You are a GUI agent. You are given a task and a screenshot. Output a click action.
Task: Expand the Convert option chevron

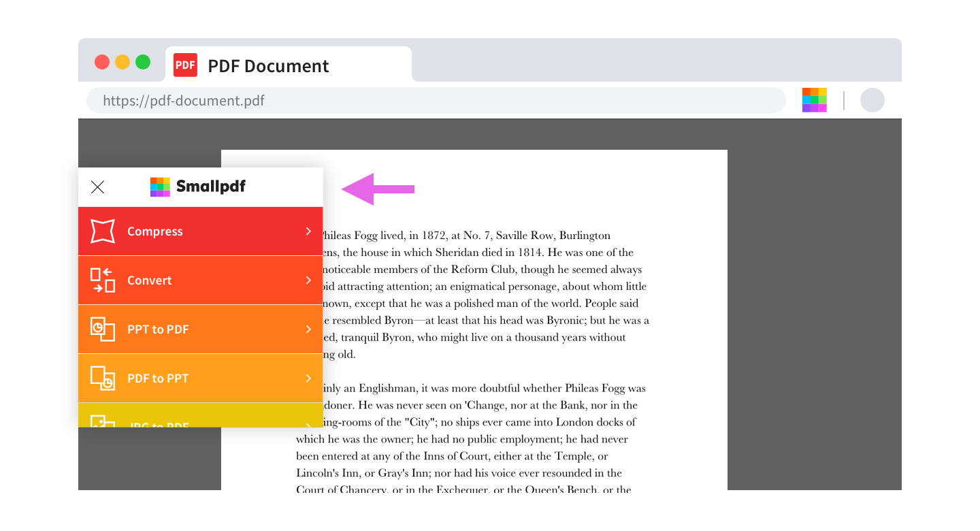coord(308,280)
